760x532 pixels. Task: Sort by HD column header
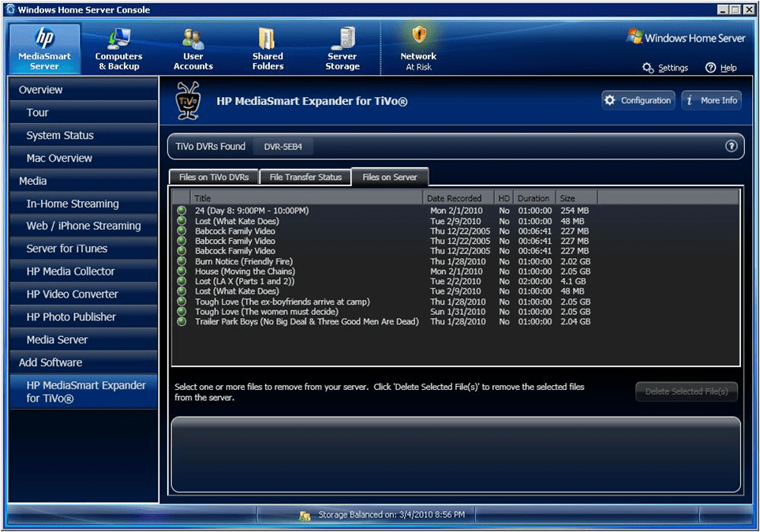click(x=504, y=198)
